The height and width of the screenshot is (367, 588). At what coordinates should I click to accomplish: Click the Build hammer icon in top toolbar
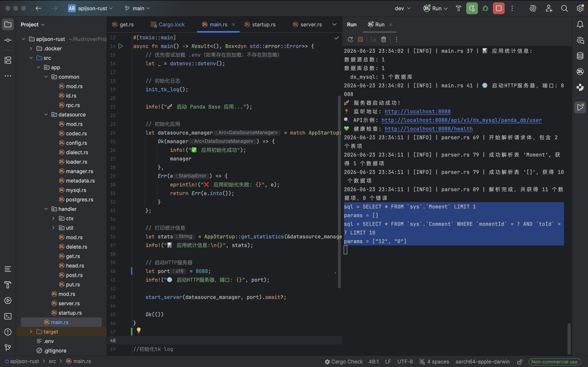[x=458, y=8]
